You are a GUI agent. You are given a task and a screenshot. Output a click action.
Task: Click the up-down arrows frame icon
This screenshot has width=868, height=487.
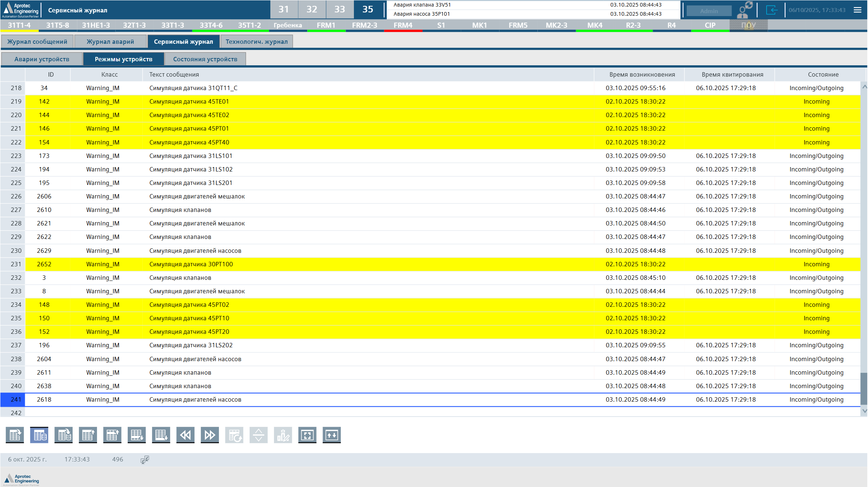tap(332, 435)
